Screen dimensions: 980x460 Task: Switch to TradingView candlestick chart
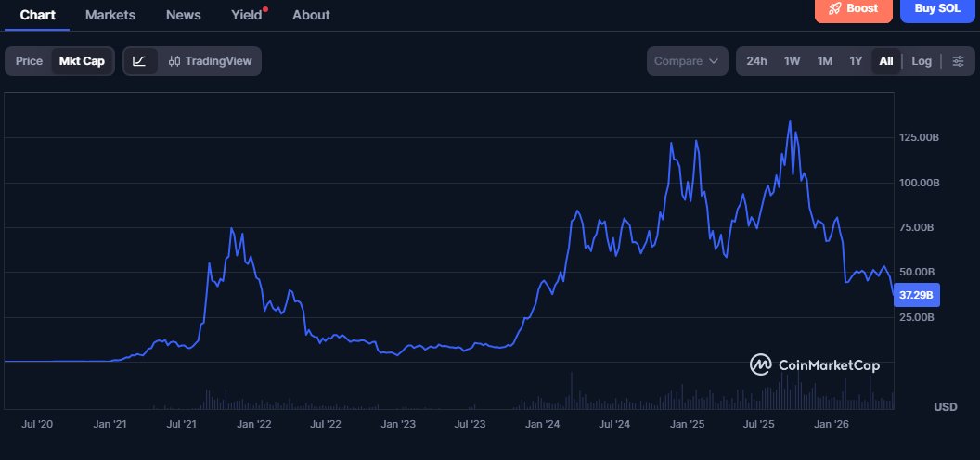(x=210, y=61)
